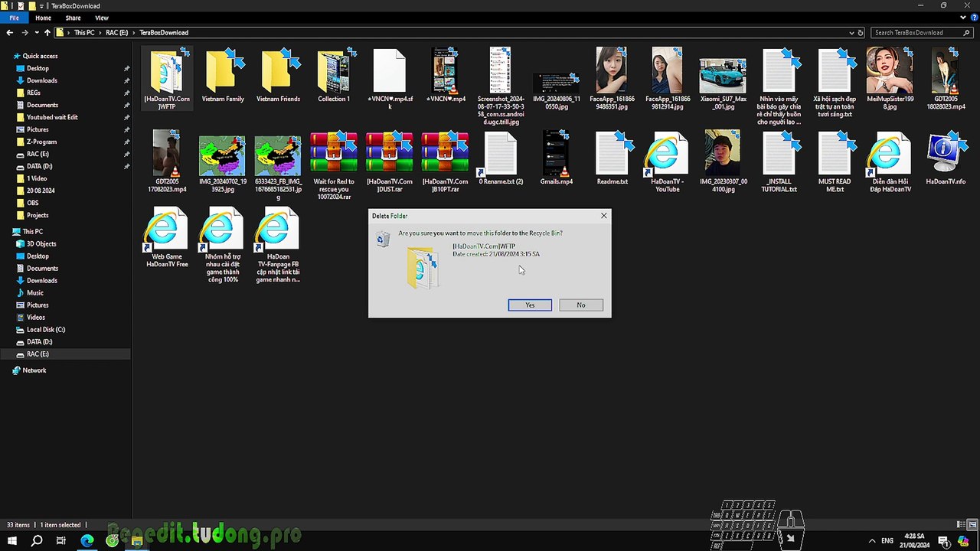The height and width of the screenshot is (551, 980).
Task: Open the notification center icon
Action: [945, 541]
